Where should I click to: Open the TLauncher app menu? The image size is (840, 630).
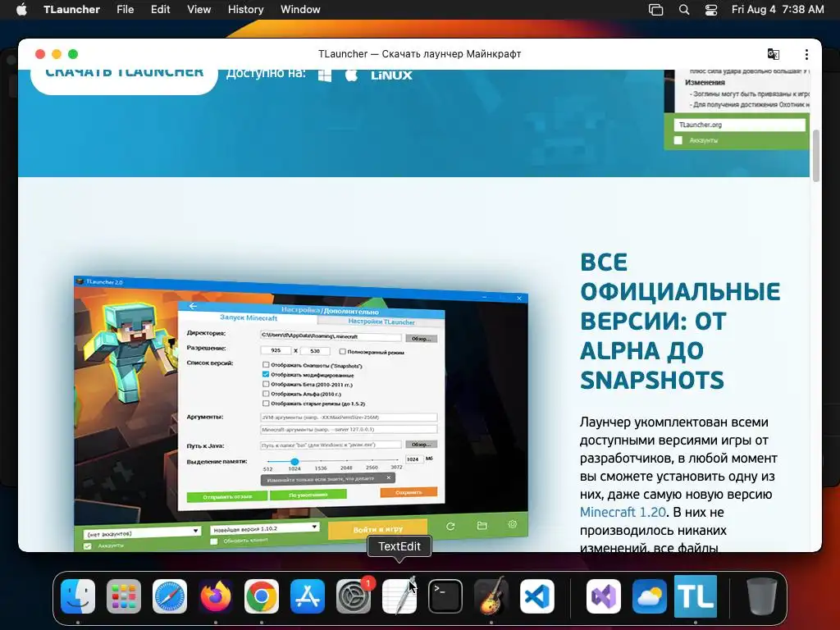[x=72, y=10]
